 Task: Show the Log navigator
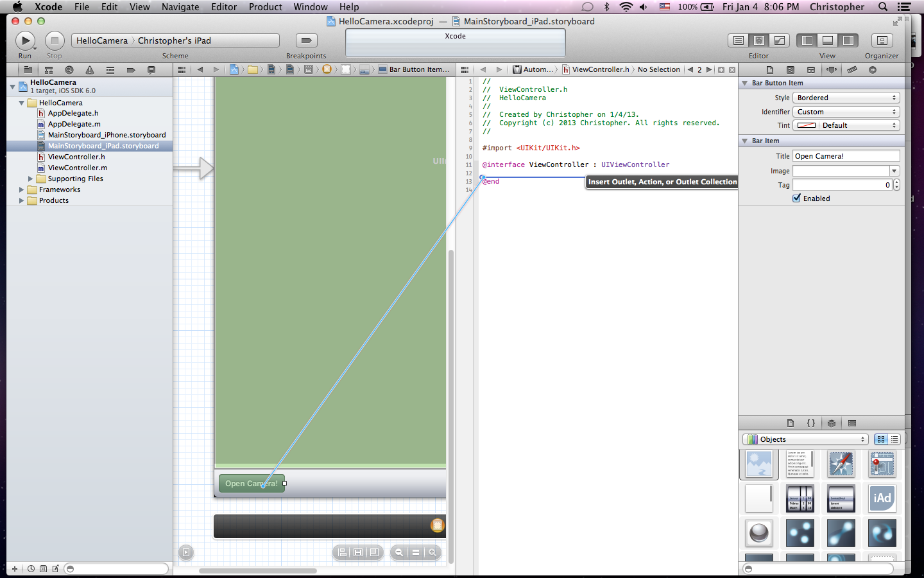151,69
